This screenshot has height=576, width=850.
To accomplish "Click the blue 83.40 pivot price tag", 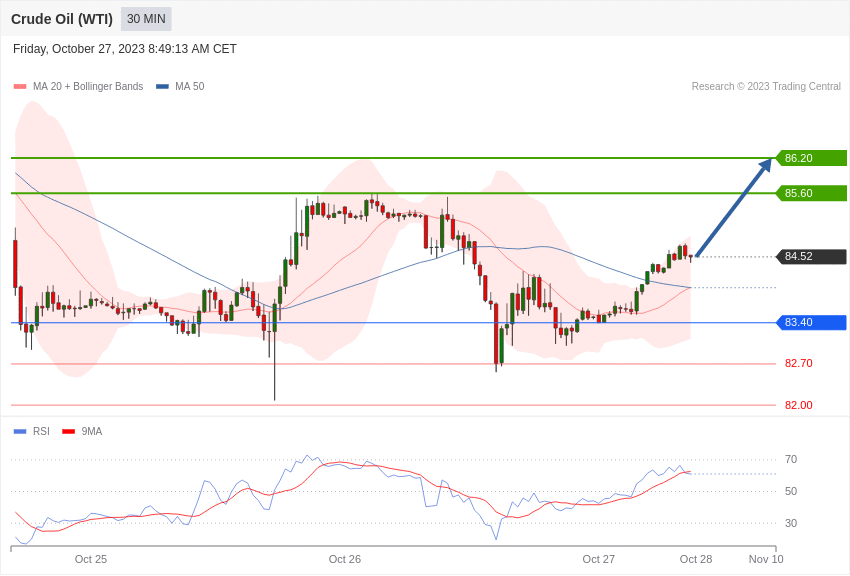I will [x=811, y=322].
